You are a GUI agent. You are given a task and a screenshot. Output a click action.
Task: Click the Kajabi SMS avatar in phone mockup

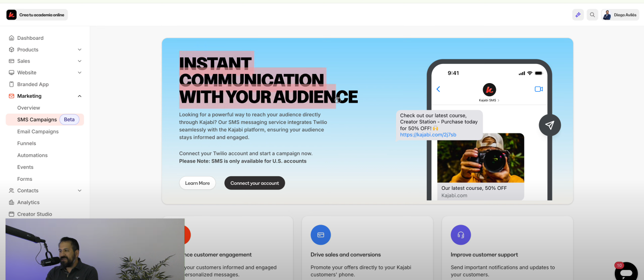coord(489,90)
